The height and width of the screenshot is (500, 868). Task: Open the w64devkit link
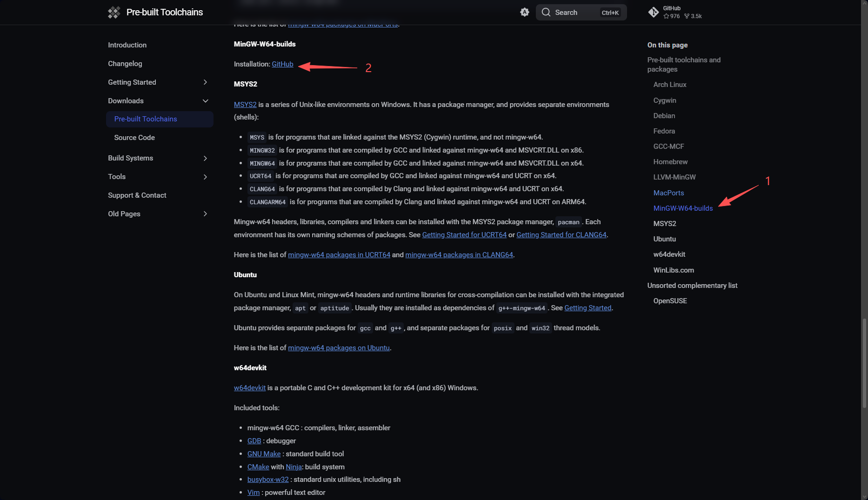click(x=250, y=388)
